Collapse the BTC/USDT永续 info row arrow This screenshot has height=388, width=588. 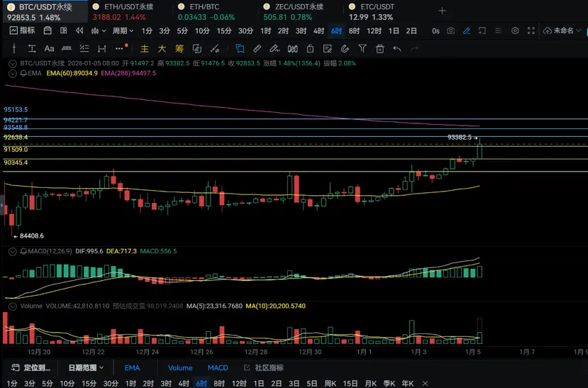pos(12,63)
